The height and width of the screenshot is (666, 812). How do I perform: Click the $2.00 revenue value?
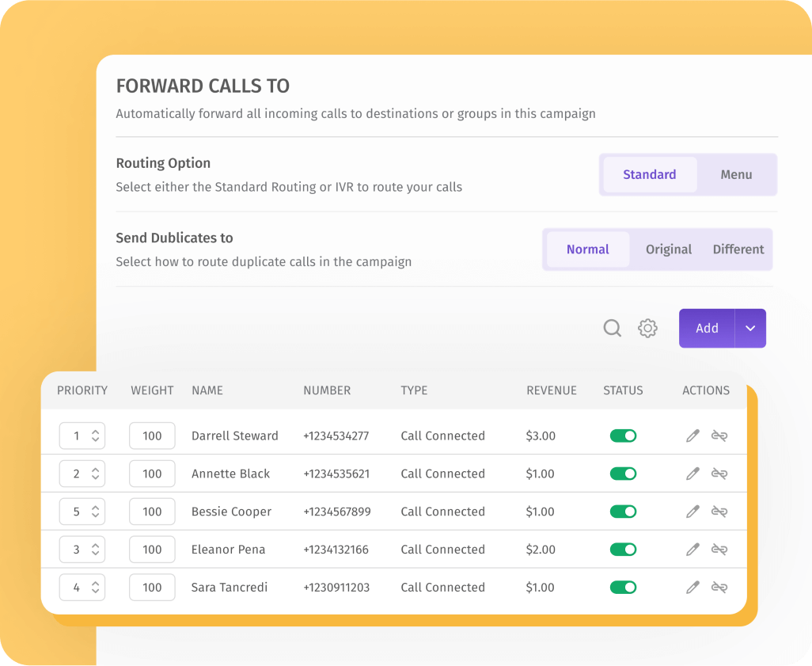(x=541, y=550)
